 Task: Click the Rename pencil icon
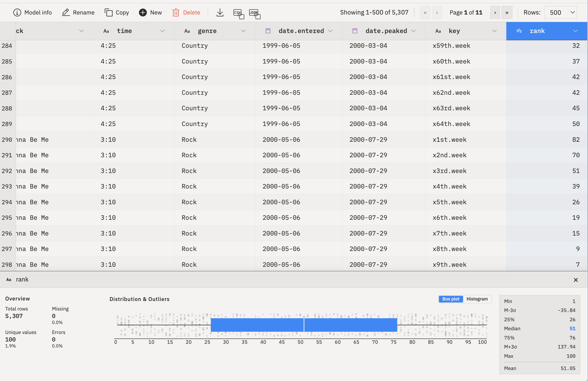[66, 12]
